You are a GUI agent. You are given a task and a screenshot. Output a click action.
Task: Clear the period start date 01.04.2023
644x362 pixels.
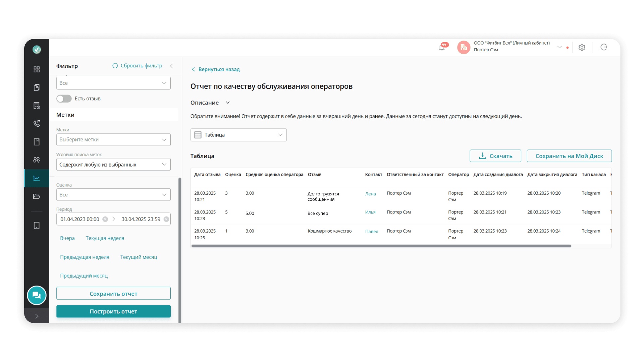[x=105, y=219]
